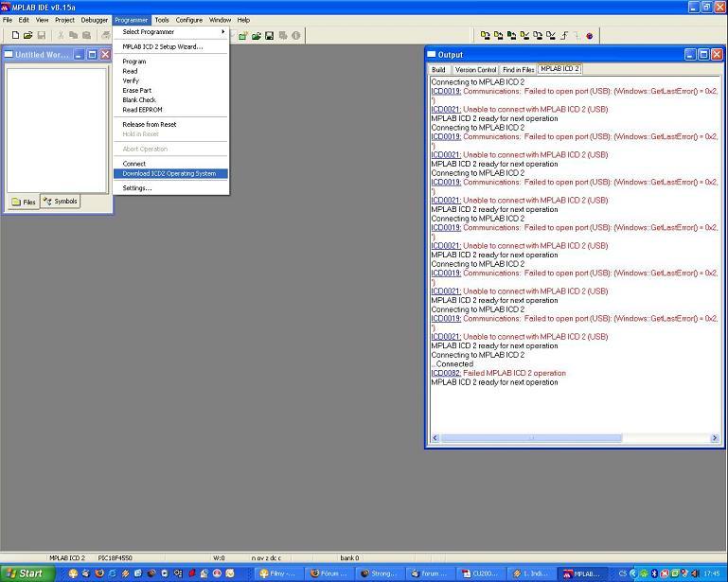Open the Select Programmer submenu

tap(170, 31)
